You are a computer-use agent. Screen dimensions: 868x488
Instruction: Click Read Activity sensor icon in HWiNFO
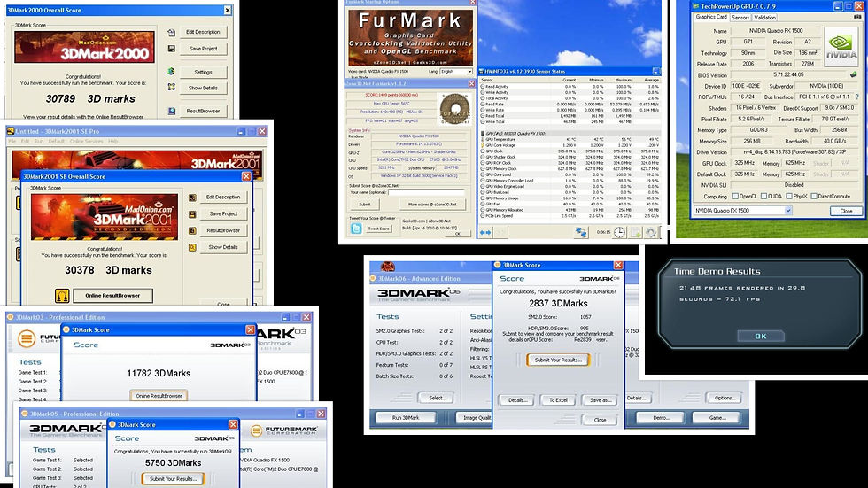482,86
